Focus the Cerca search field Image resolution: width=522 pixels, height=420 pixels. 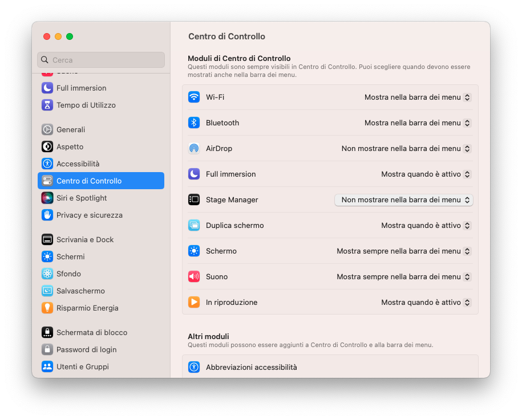101,60
